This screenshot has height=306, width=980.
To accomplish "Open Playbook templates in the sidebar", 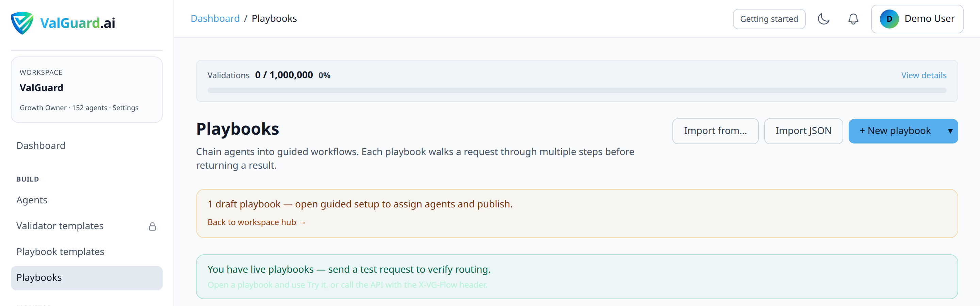I will point(86,252).
